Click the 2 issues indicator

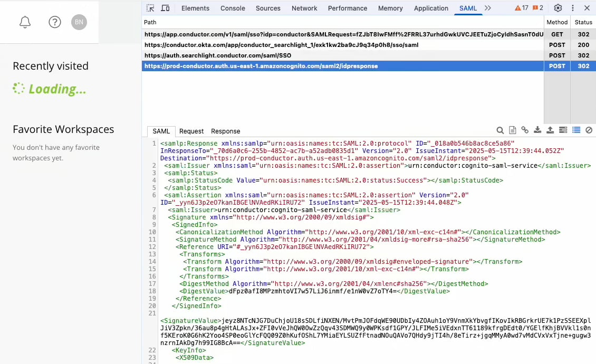(x=538, y=8)
